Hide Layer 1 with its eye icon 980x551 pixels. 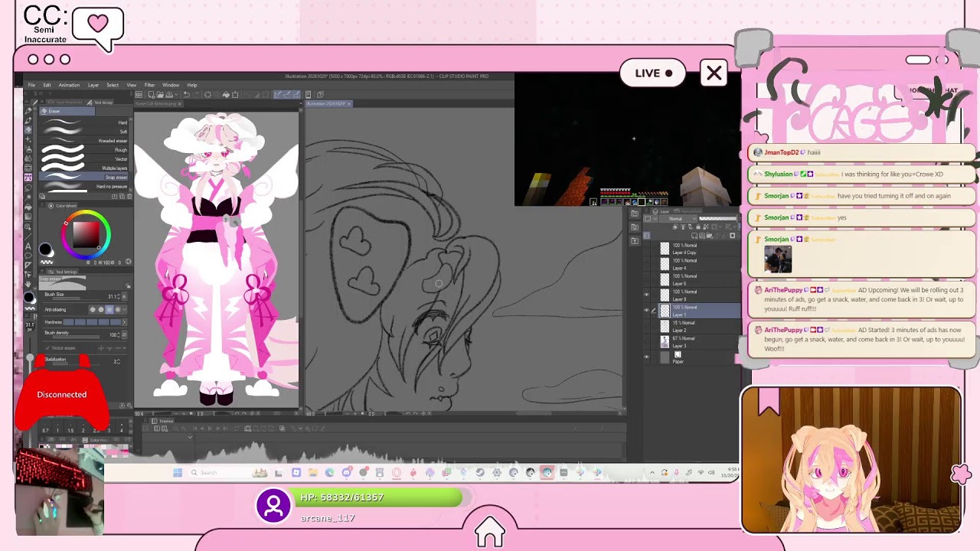point(646,311)
